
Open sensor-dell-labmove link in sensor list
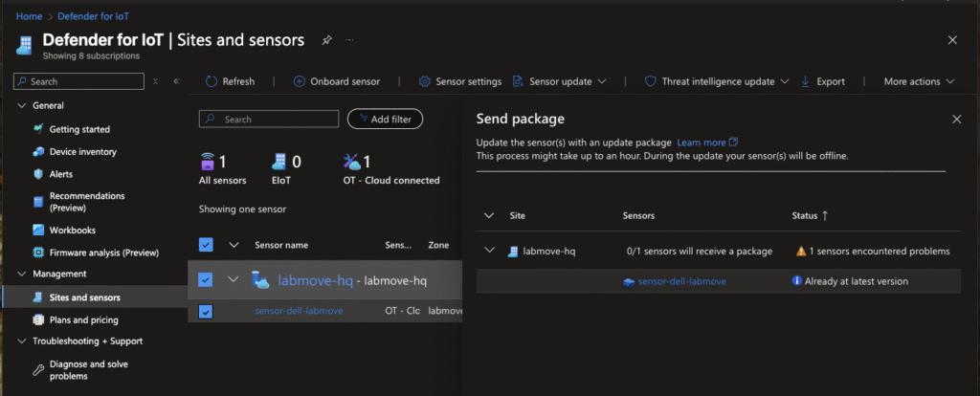click(299, 311)
